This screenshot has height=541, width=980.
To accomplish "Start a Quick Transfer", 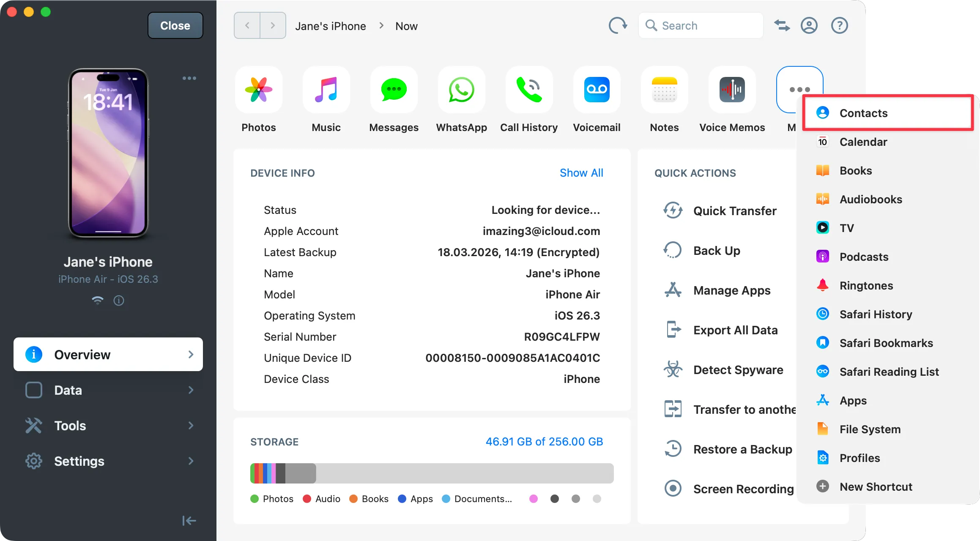I will [734, 210].
